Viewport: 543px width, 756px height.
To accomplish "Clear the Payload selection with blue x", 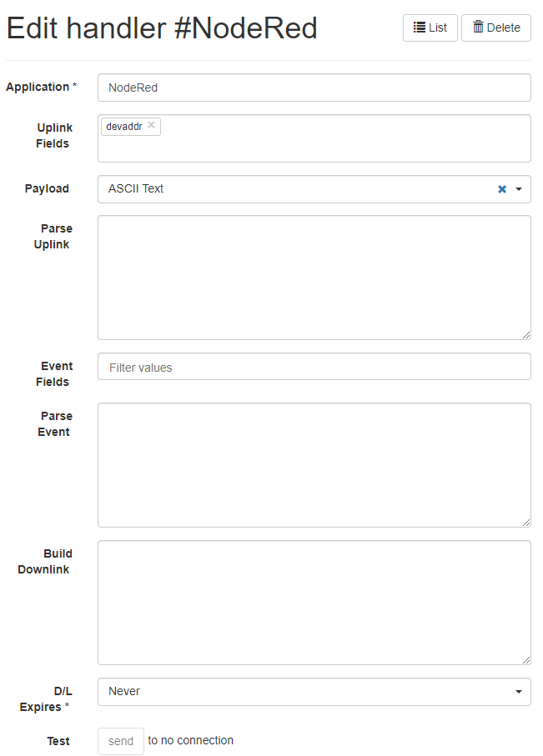I will (x=502, y=189).
